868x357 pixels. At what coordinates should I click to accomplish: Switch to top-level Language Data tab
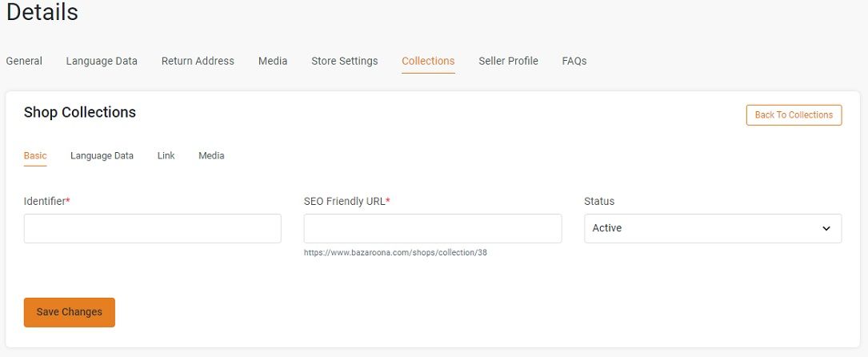(102, 61)
